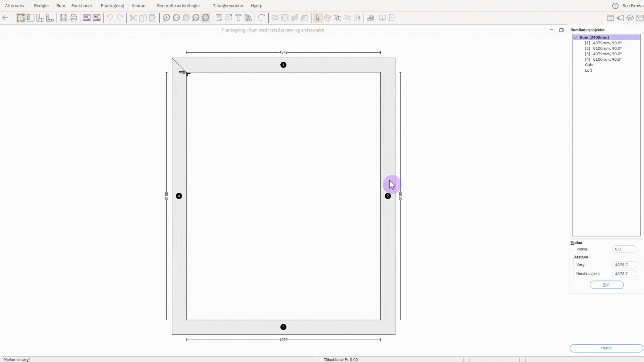Collapse the Rum (2400mm) tree node
This screenshot has height=362, width=644.
coord(575,38)
